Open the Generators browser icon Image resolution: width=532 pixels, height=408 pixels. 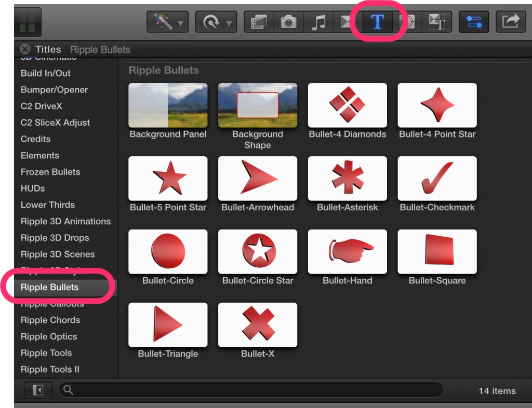[x=407, y=22]
